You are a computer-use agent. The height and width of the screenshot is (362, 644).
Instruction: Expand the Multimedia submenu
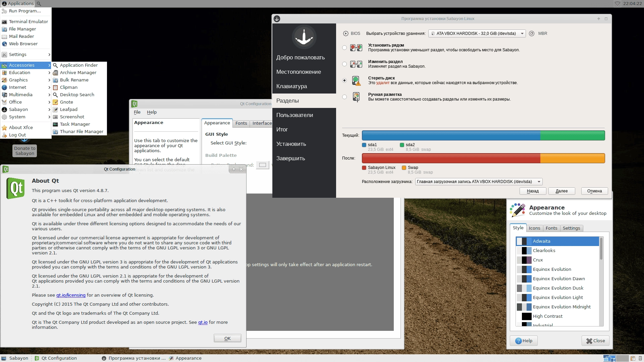click(25, 95)
